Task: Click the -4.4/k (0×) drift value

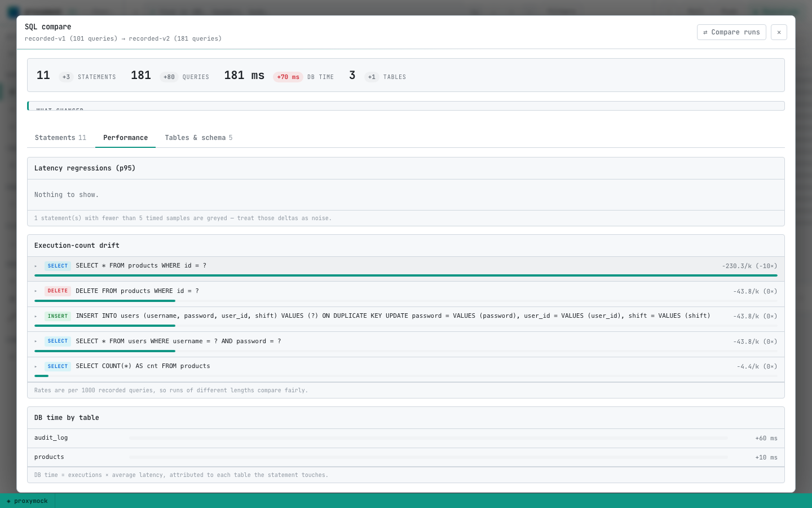Action: pyautogui.click(x=757, y=366)
